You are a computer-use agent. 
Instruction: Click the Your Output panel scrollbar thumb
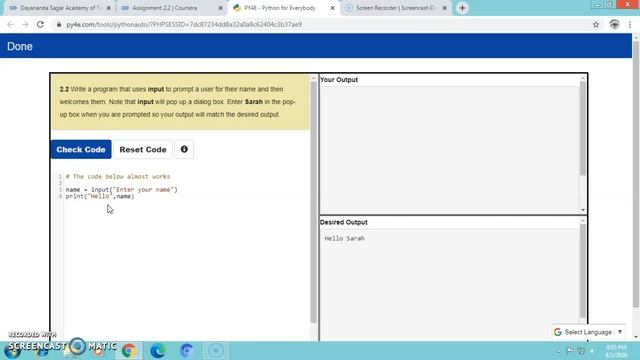coord(582,129)
